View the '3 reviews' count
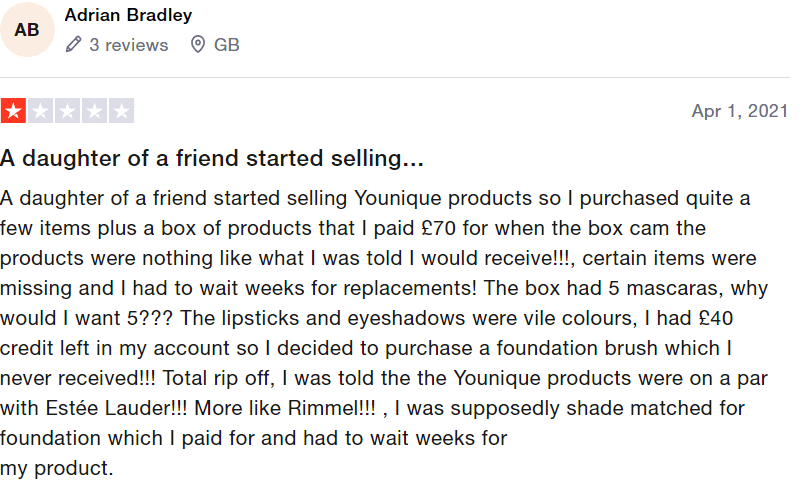 point(128,45)
